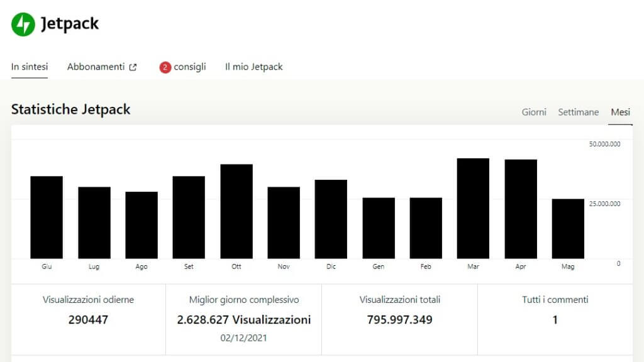The image size is (644, 362).
Task: Click the Set month bar
Action: (189, 217)
